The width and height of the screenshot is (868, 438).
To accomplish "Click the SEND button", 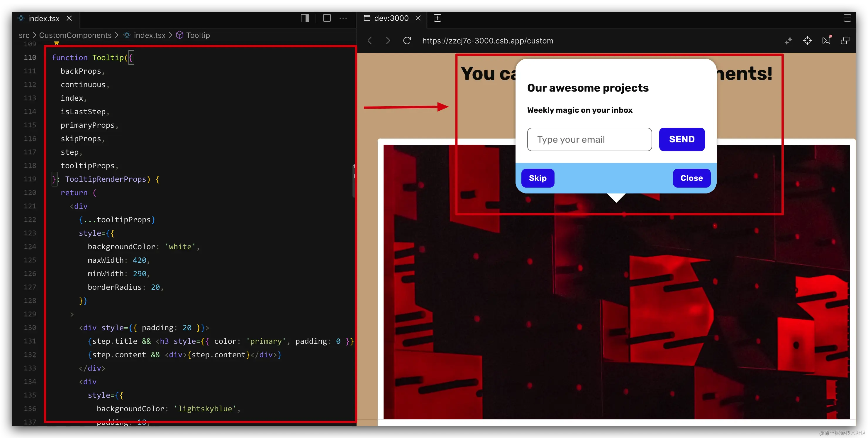I will (682, 139).
